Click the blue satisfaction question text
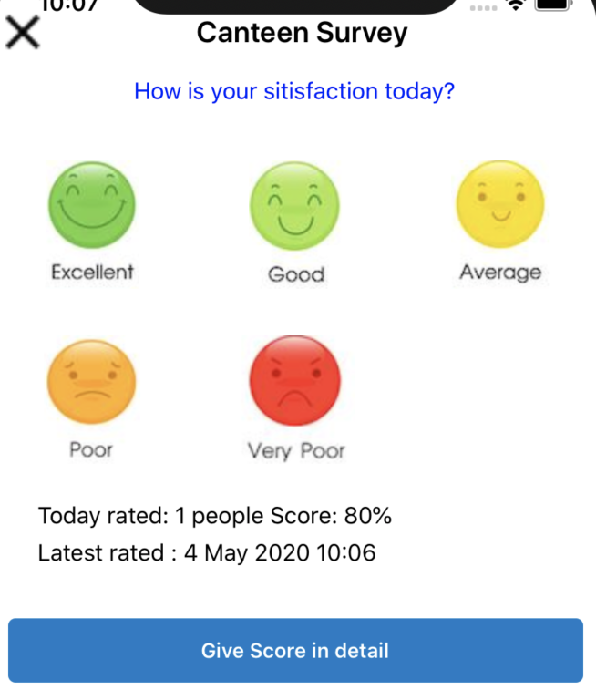This screenshot has height=700, width=596. click(294, 92)
